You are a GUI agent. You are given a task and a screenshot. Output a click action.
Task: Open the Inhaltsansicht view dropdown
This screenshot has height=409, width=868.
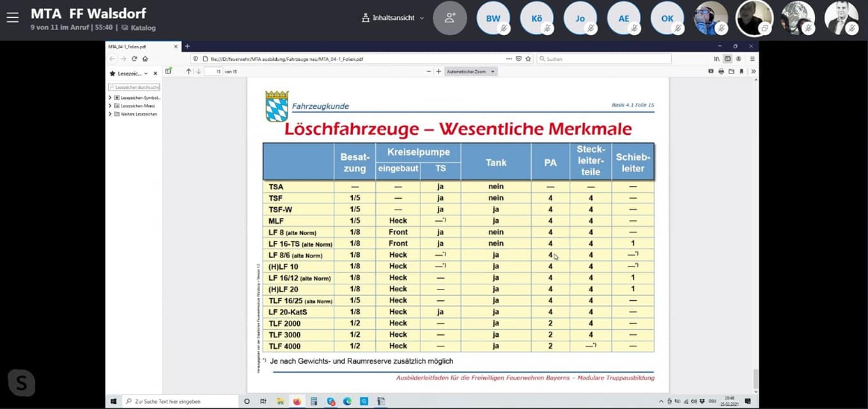392,18
